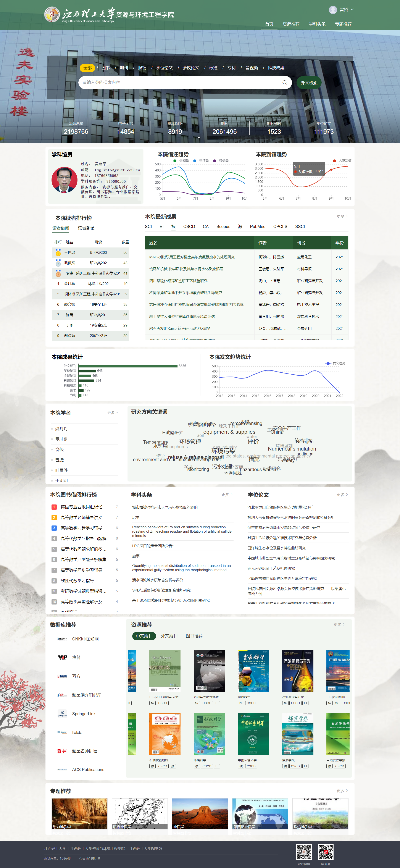Click the gold medal icon beside 王世忠

coord(58,252)
